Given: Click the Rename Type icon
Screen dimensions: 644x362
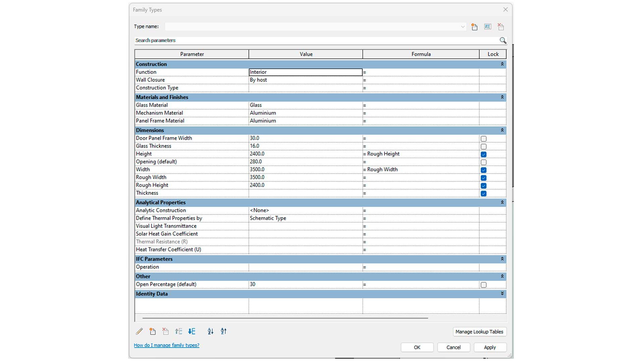Looking at the screenshot, I should click(x=488, y=27).
